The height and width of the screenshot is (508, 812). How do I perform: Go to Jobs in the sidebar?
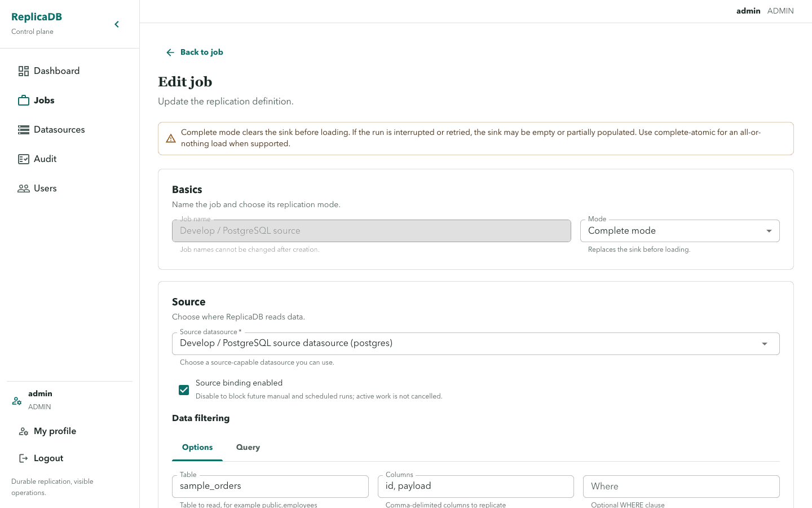(69, 100)
